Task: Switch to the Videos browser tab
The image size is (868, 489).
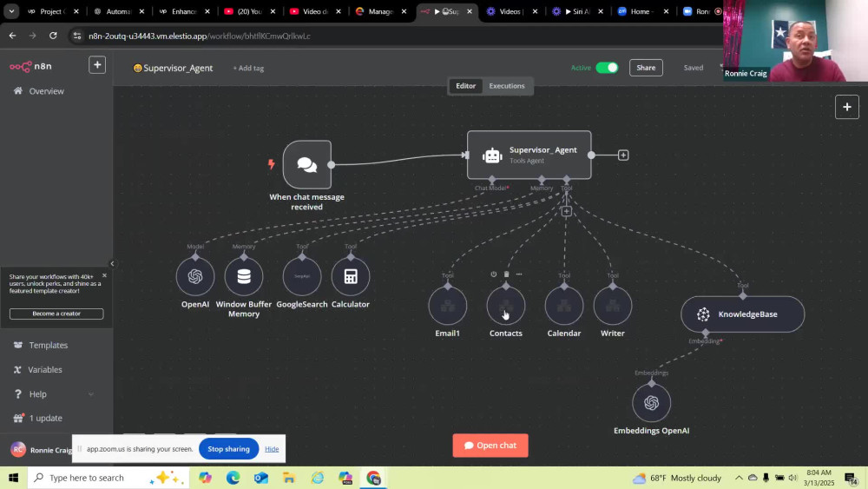Action: point(511,11)
